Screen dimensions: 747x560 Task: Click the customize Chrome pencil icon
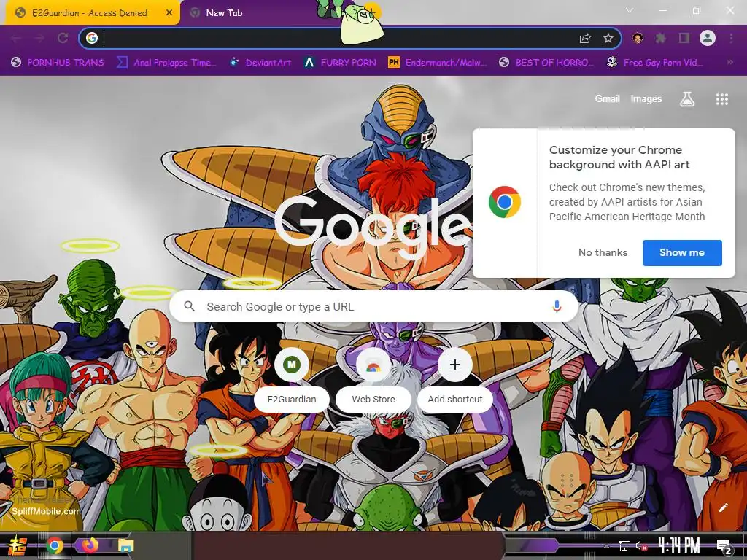coord(723,507)
